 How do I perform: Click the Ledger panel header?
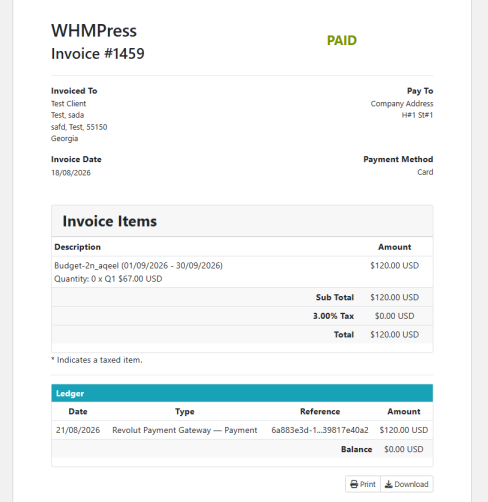pyautogui.click(x=242, y=393)
